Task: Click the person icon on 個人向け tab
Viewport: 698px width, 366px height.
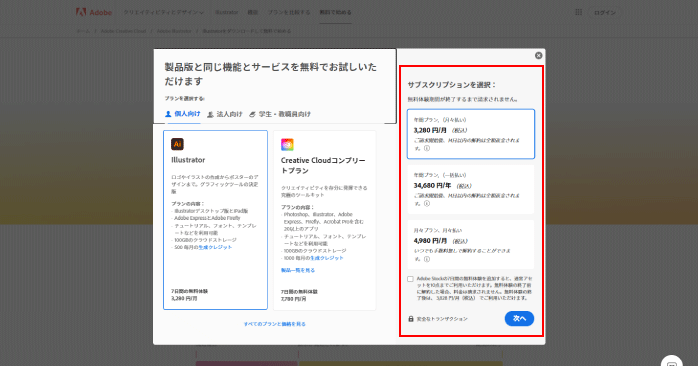Action: click(x=168, y=114)
